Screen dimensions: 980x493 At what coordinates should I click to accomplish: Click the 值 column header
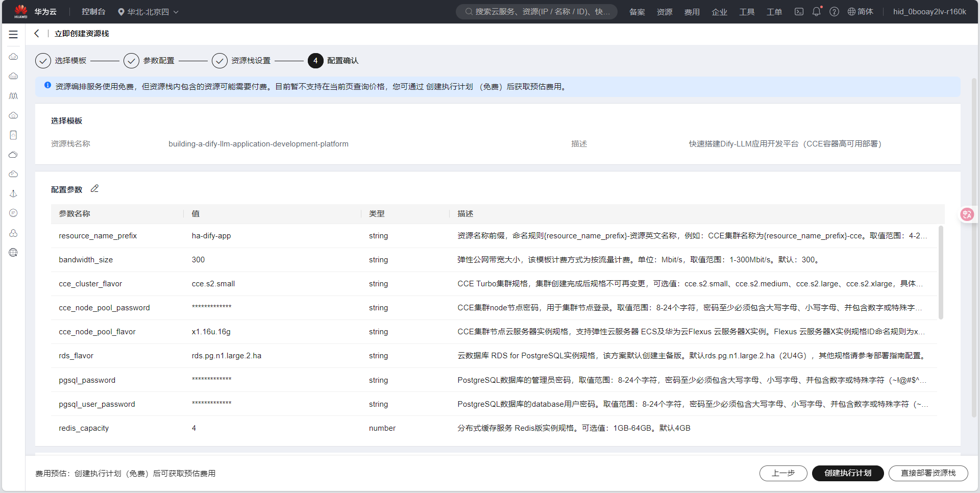click(195, 214)
